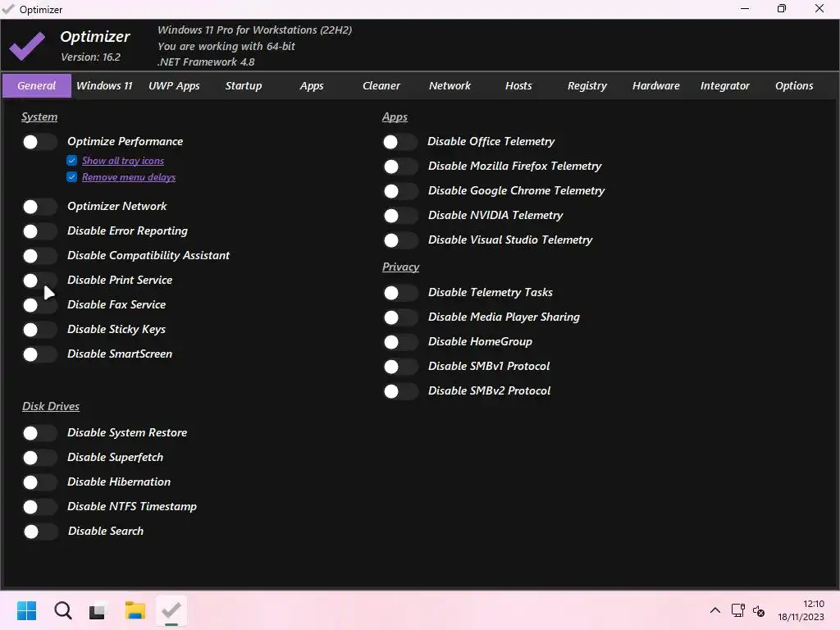The image size is (840, 630).
Task: Toggle Disable Mozilla Firefox Telemetry
Action: [400, 167]
